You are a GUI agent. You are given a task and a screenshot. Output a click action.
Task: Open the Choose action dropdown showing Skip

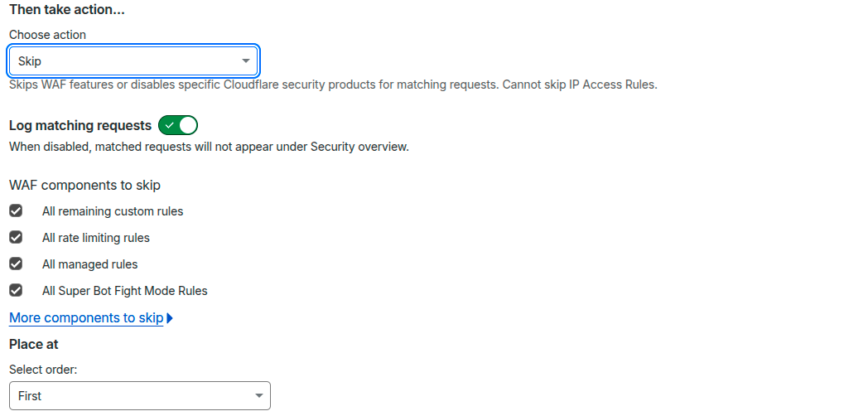click(x=133, y=61)
